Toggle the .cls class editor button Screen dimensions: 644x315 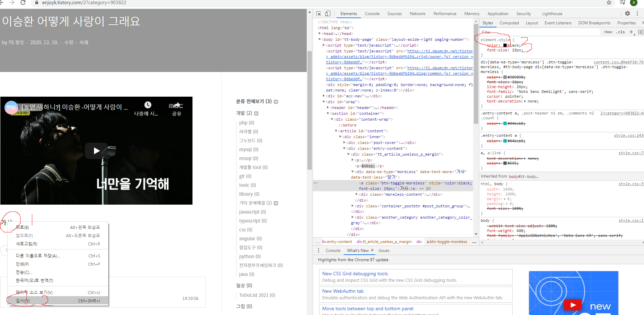click(x=620, y=32)
